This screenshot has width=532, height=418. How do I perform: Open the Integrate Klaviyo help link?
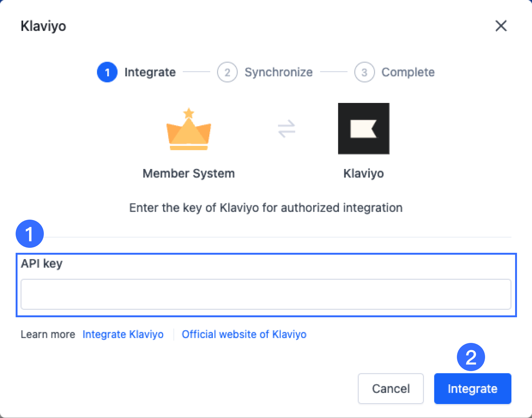(123, 334)
